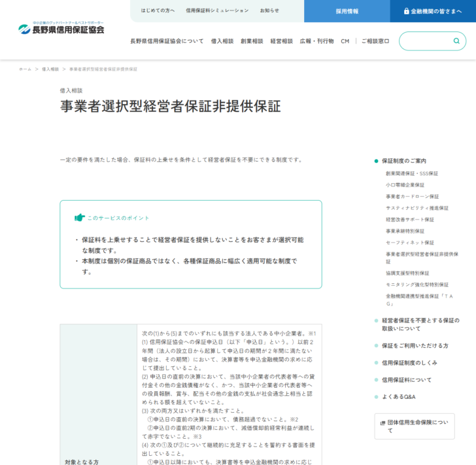476x465 pixels.
Task: Open the お知らせ link
Action: pyautogui.click(x=269, y=10)
